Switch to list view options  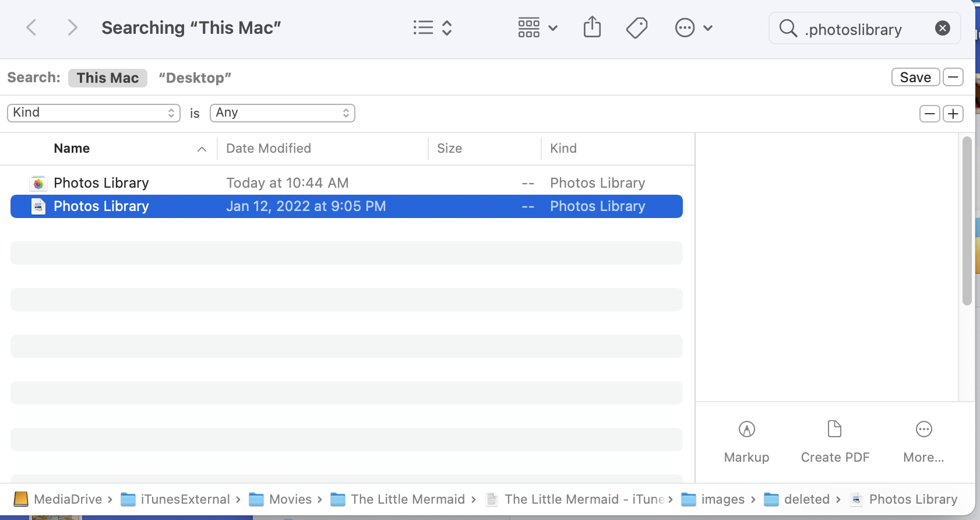tap(432, 28)
